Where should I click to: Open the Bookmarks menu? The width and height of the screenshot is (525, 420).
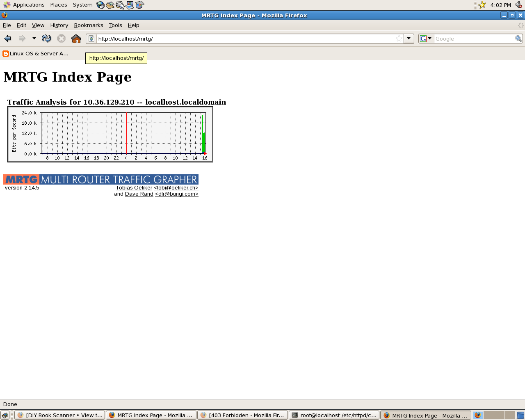[89, 25]
